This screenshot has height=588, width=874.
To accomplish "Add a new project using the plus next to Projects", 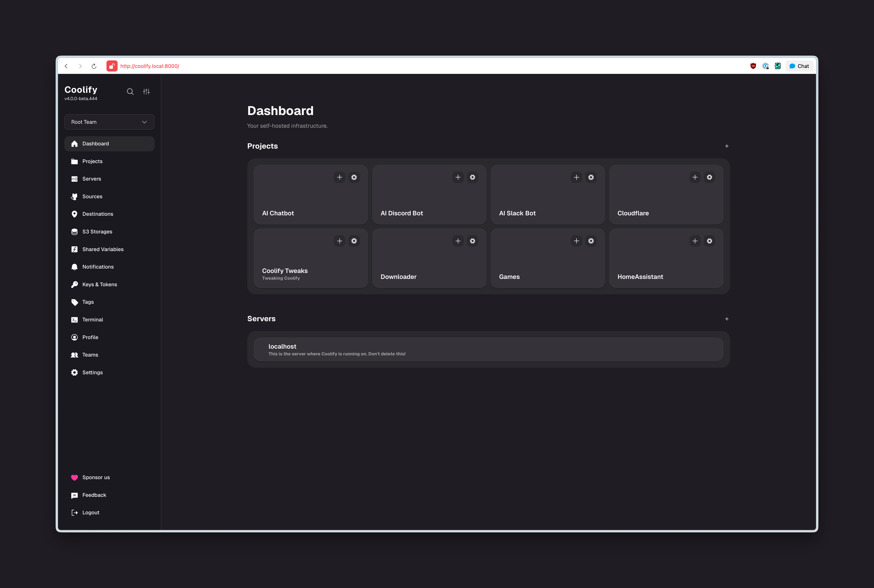I will (727, 146).
